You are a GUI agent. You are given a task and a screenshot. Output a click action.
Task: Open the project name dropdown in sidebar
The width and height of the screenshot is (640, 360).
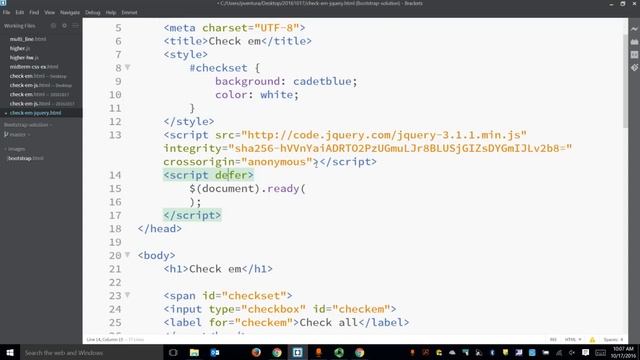(28, 125)
